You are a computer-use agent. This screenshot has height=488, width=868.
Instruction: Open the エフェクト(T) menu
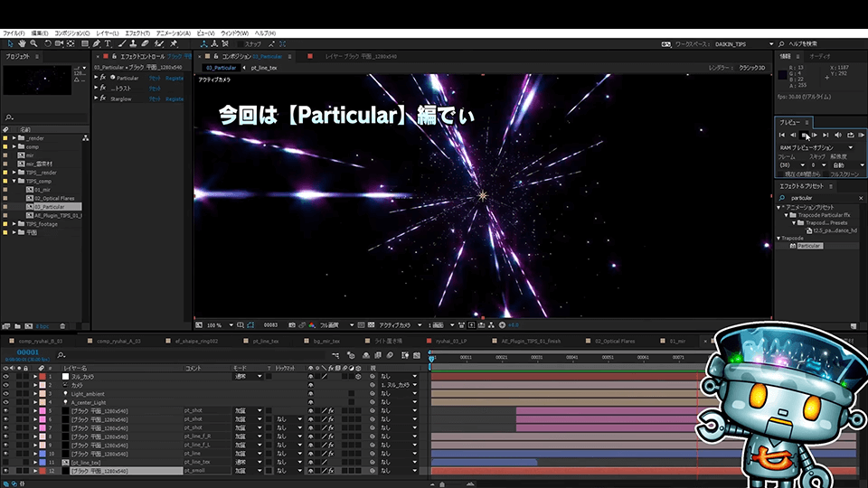(x=137, y=33)
